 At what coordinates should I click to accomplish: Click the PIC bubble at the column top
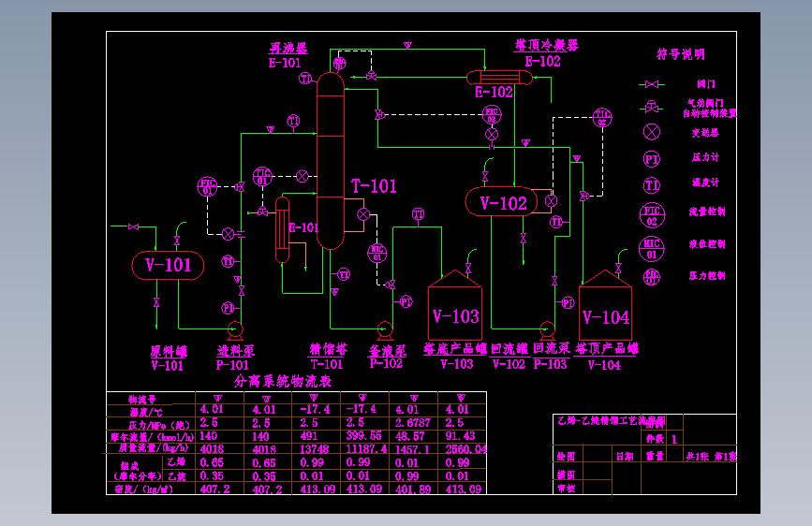(x=339, y=63)
